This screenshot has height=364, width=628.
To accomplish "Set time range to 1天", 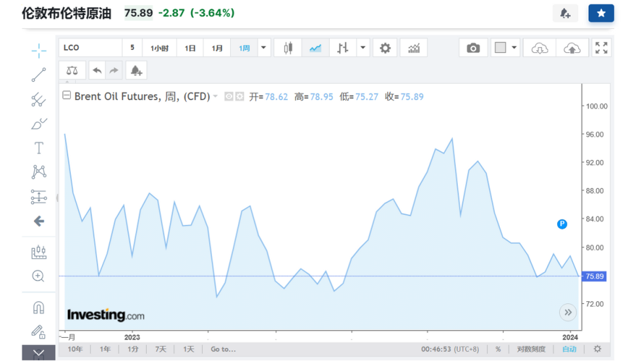I will click(188, 349).
